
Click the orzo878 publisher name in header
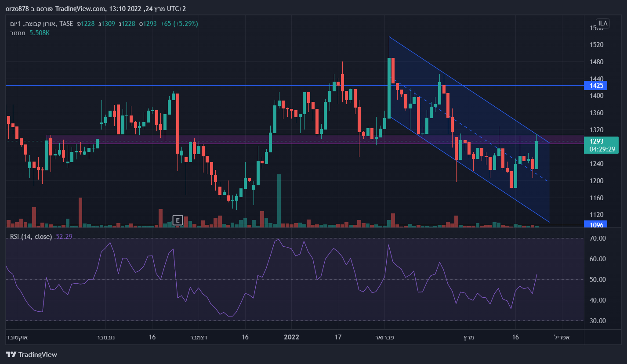pyautogui.click(x=18, y=8)
